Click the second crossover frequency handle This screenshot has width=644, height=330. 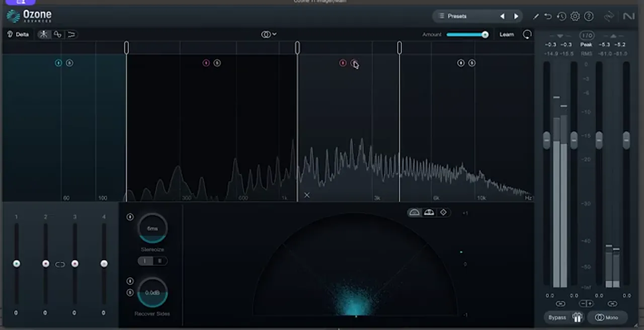(297, 47)
